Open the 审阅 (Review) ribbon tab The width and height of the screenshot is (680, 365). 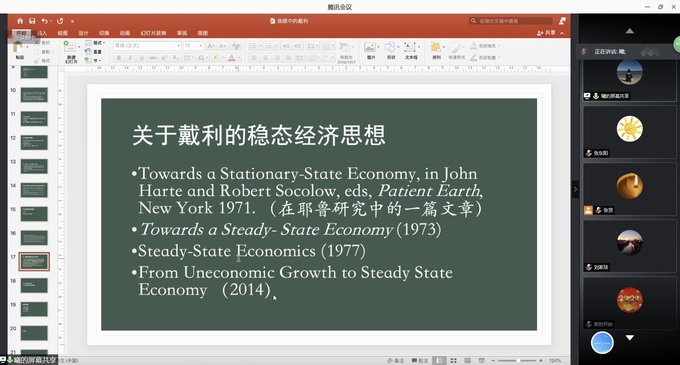[x=182, y=33]
